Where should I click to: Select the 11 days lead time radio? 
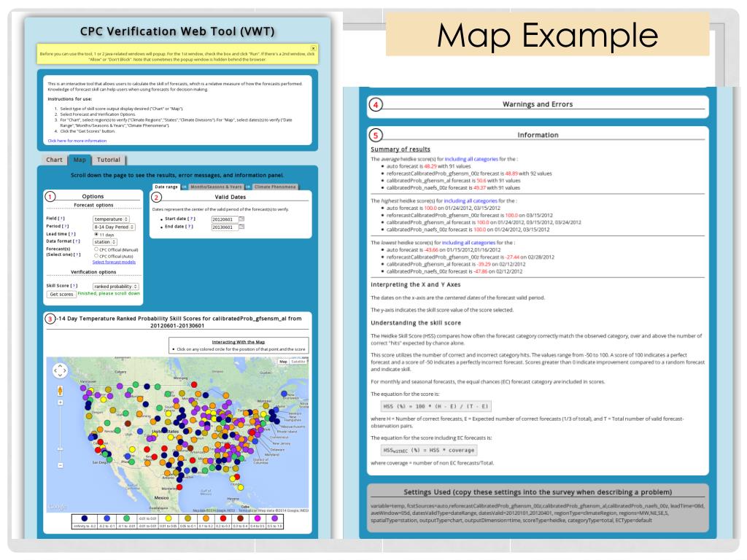[96, 234]
